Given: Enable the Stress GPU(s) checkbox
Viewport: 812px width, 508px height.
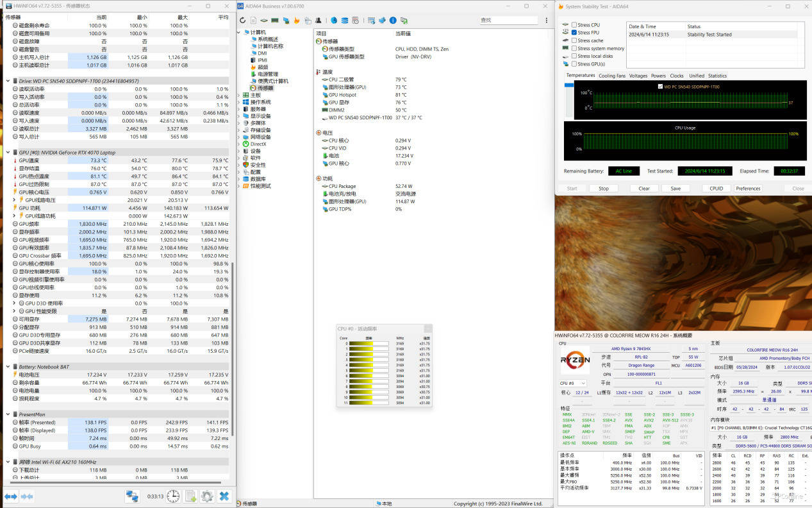Looking at the screenshot, I should (x=574, y=64).
